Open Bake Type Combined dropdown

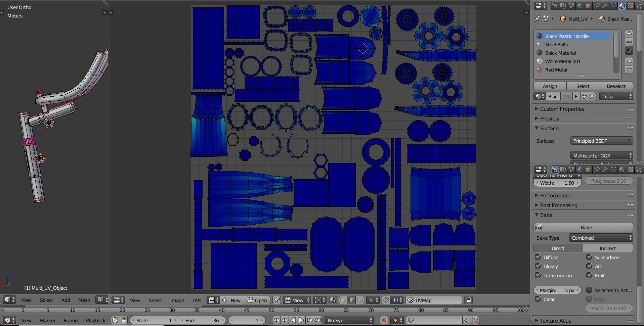[x=601, y=238]
